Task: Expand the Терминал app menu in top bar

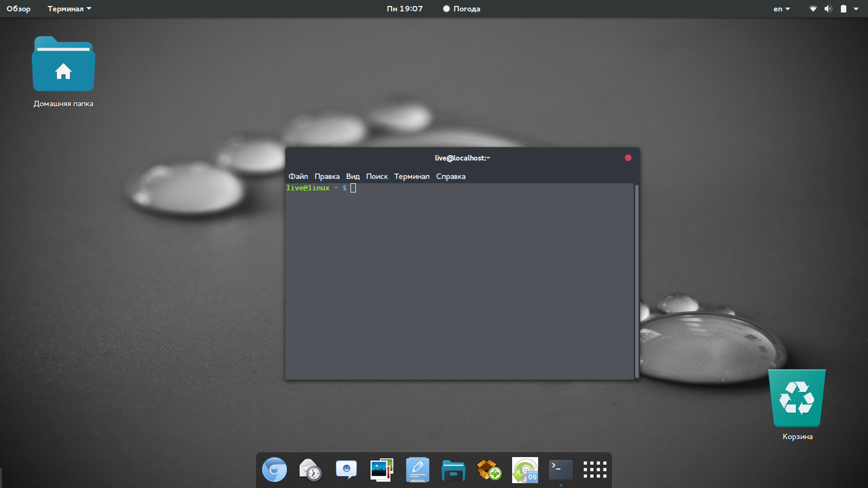Action: click(x=69, y=9)
